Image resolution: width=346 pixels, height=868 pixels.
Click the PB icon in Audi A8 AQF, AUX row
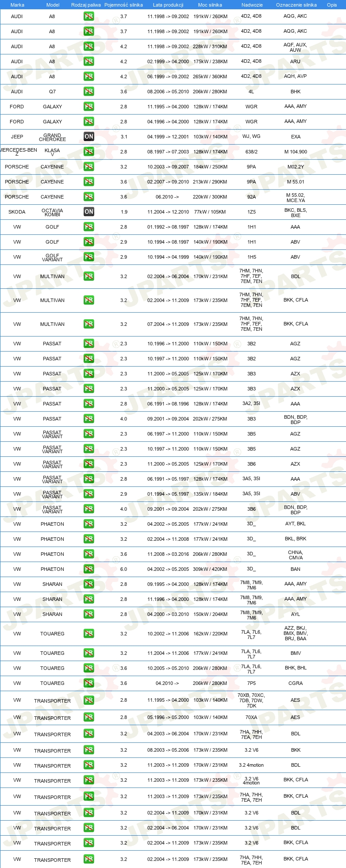89,46
